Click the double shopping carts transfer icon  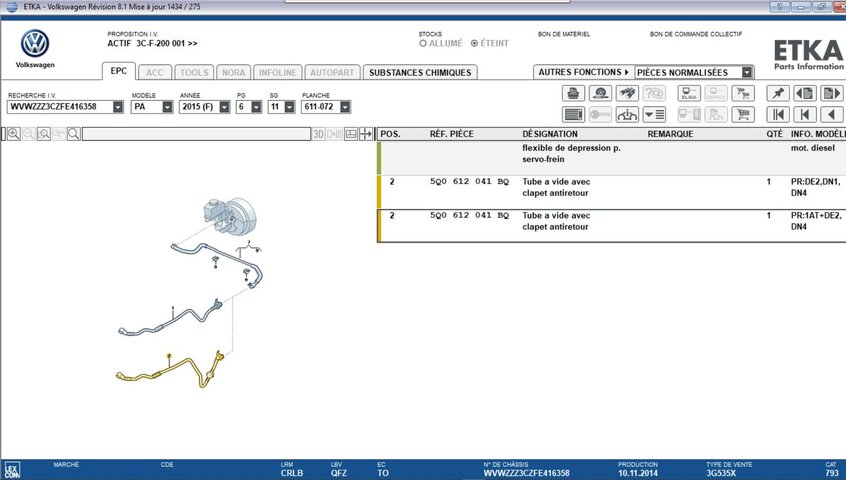(743, 93)
